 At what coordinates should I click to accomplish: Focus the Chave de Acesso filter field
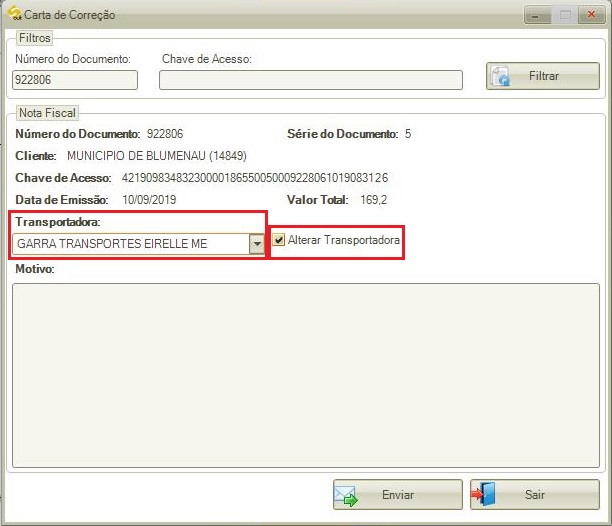pyautogui.click(x=311, y=80)
